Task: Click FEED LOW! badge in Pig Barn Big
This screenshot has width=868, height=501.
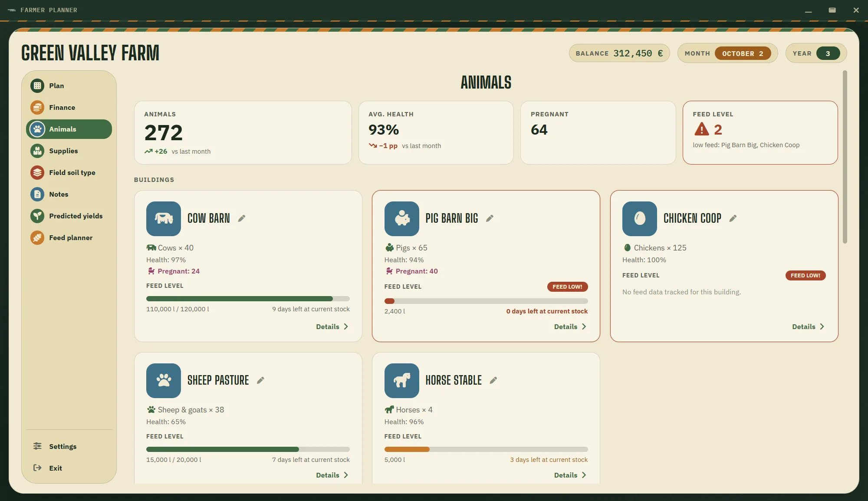Action: [567, 287]
